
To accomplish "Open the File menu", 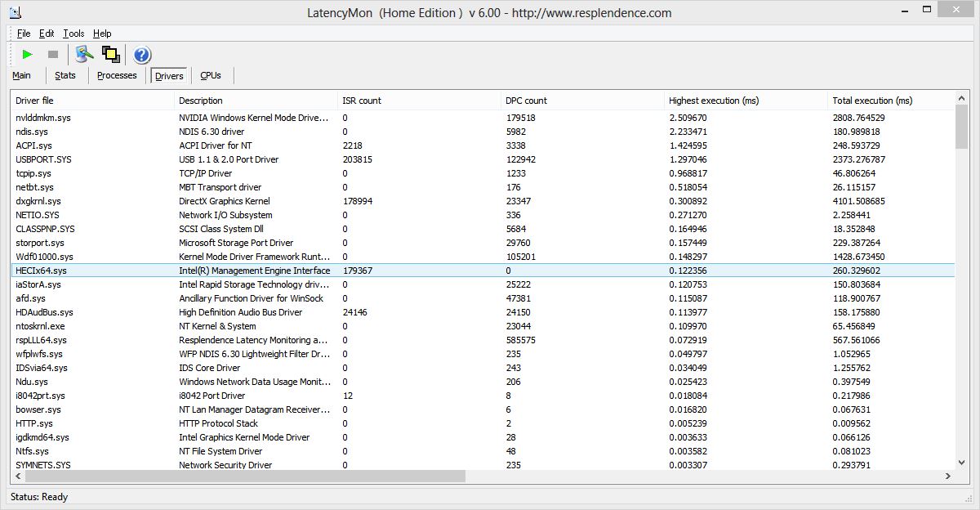I will coord(24,34).
